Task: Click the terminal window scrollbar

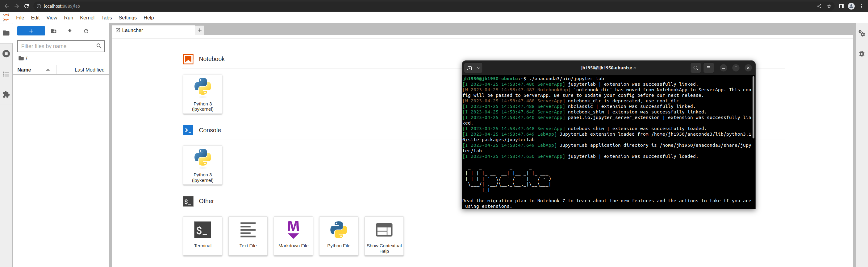Action: coord(753,107)
